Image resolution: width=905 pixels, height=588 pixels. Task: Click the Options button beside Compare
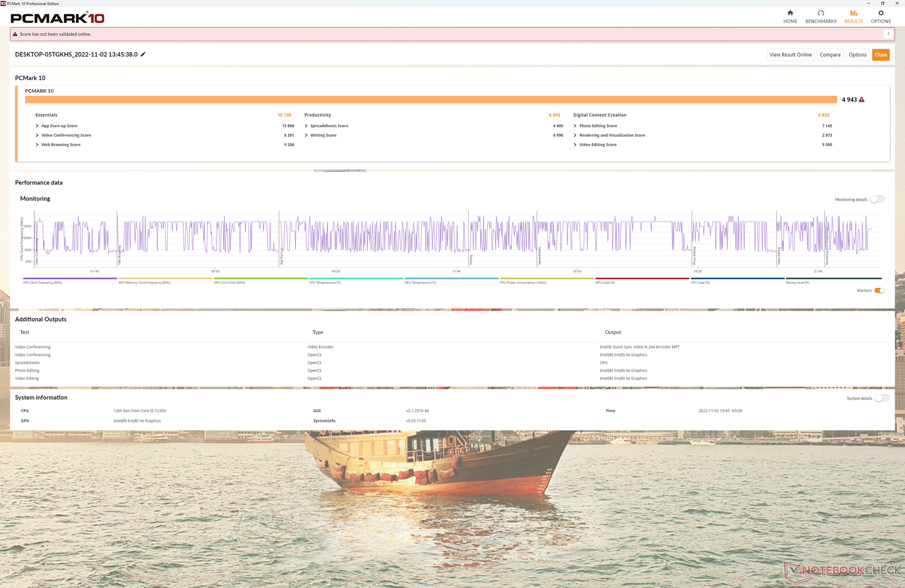point(857,55)
